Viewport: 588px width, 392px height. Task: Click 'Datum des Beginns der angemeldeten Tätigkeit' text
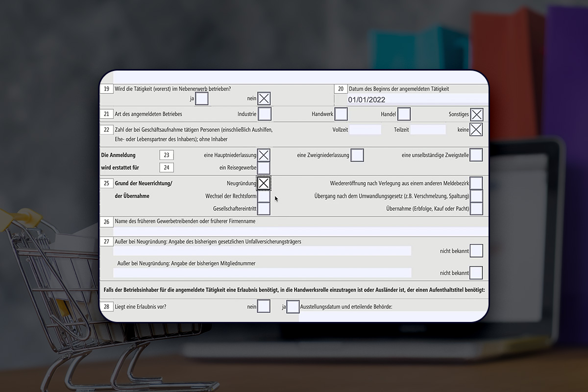(x=399, y=89)
